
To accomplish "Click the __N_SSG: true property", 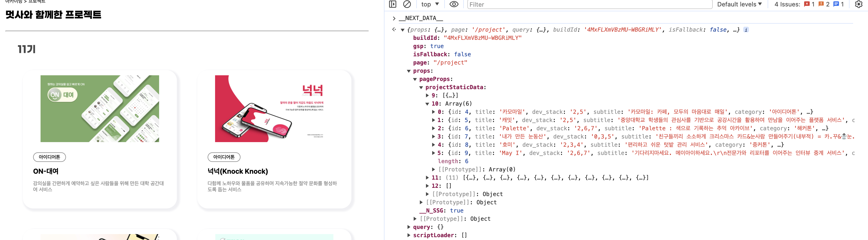I will click(441, 211).
